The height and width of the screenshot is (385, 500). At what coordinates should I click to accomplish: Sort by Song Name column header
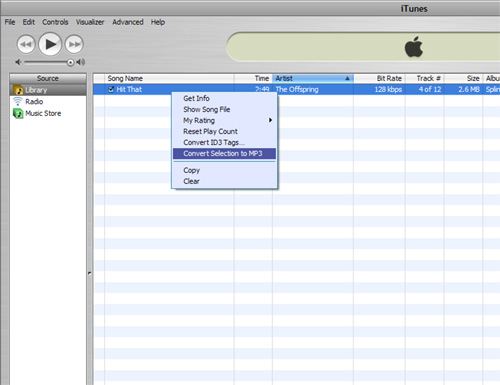point(169,78)
